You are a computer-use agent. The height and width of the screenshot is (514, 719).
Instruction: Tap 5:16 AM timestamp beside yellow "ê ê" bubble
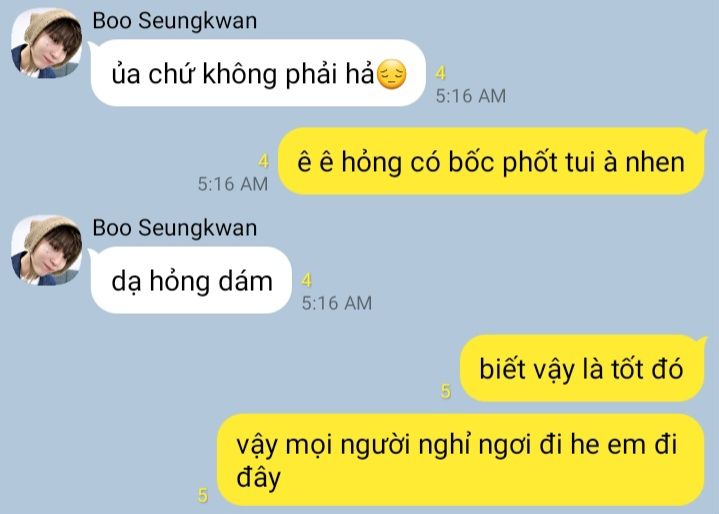tap(233, 184)
